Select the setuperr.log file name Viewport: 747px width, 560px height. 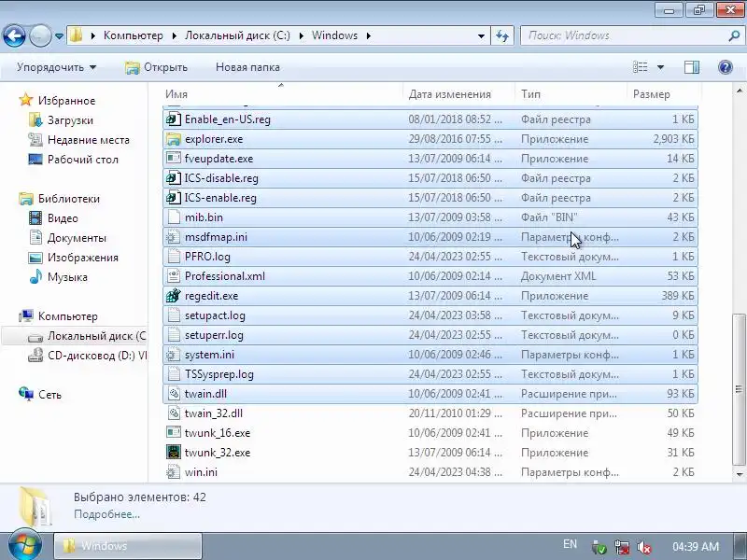pyautogui.click(x=214, y=335)
